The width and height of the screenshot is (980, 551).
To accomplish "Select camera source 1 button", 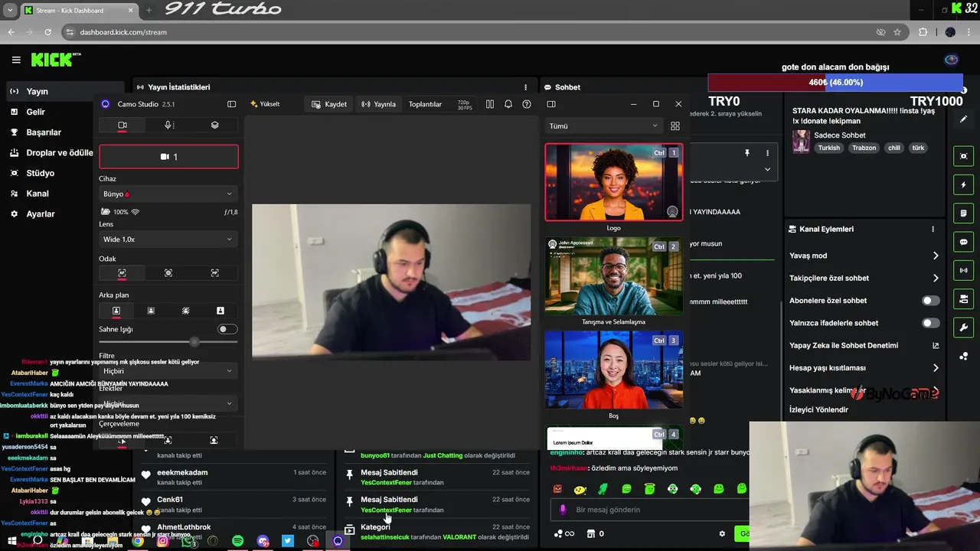I will [168, 157].
